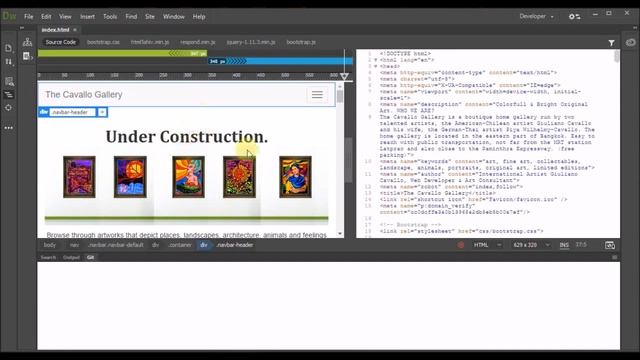The height and width of the screenshot is (360, 640).
Task: Select the index.html document tab
Action: click(55, 30)
